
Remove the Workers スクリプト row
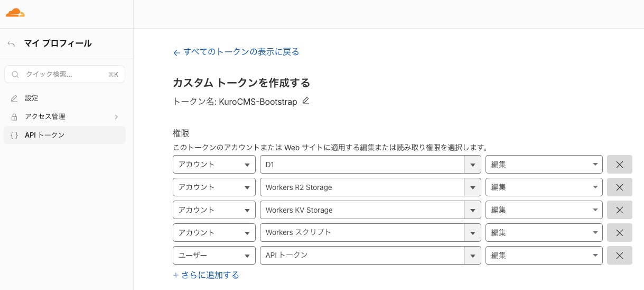tap(620, 233)
